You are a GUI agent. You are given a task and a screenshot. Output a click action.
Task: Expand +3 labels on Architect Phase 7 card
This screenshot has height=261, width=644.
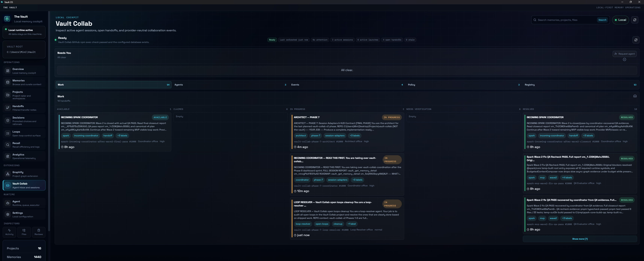355,136
